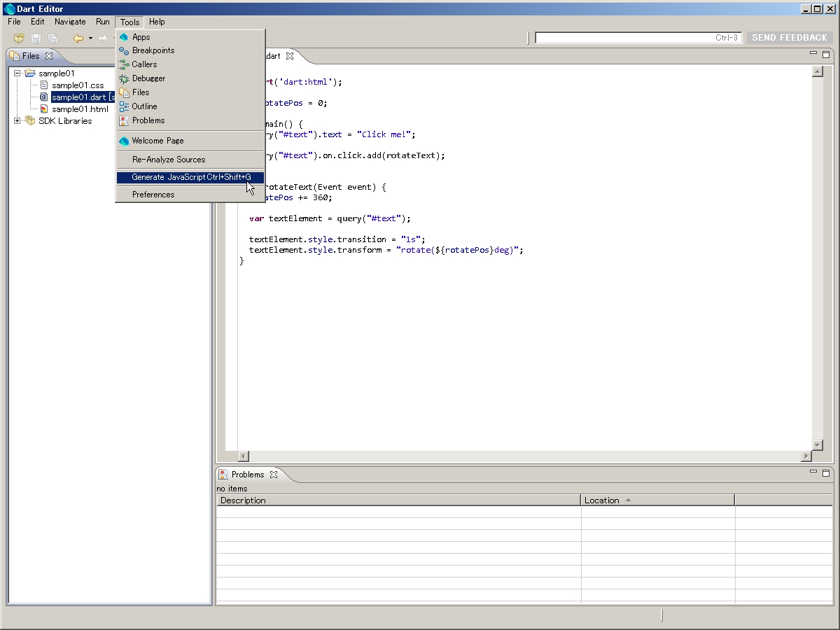Image resolution: width=840 pixels, height=630 pixels.
Task: Maximize the Problems pane
Action: tap(826, 473)
